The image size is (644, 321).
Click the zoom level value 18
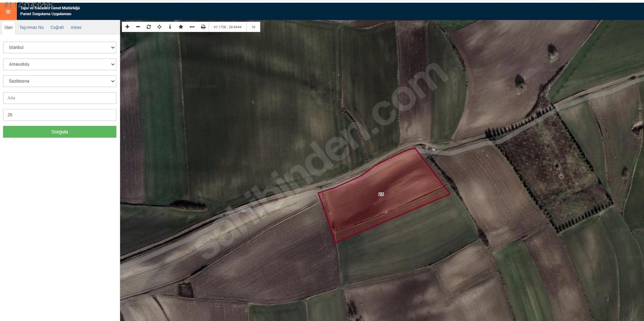click(253, 27)
